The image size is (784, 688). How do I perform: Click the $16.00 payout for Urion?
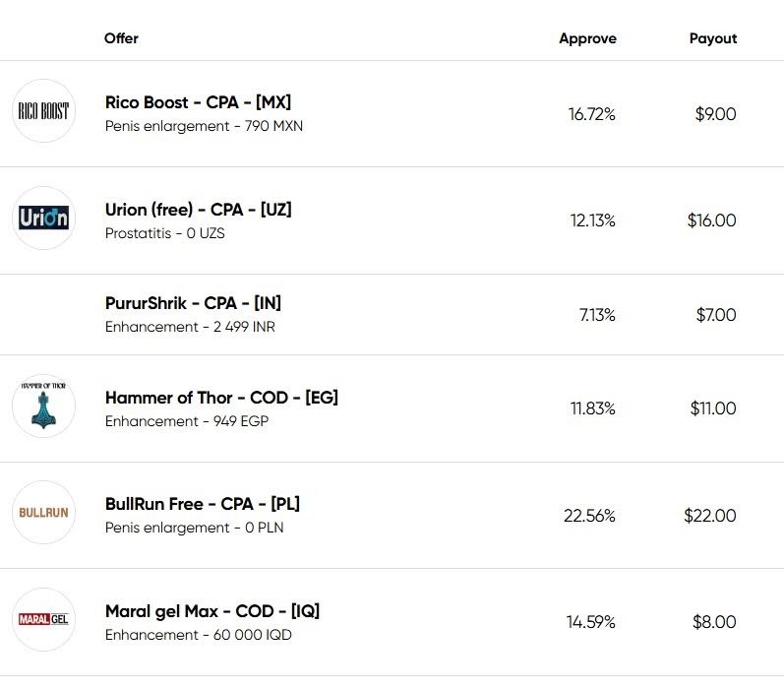pyautogui.click(x=711, y=220)
